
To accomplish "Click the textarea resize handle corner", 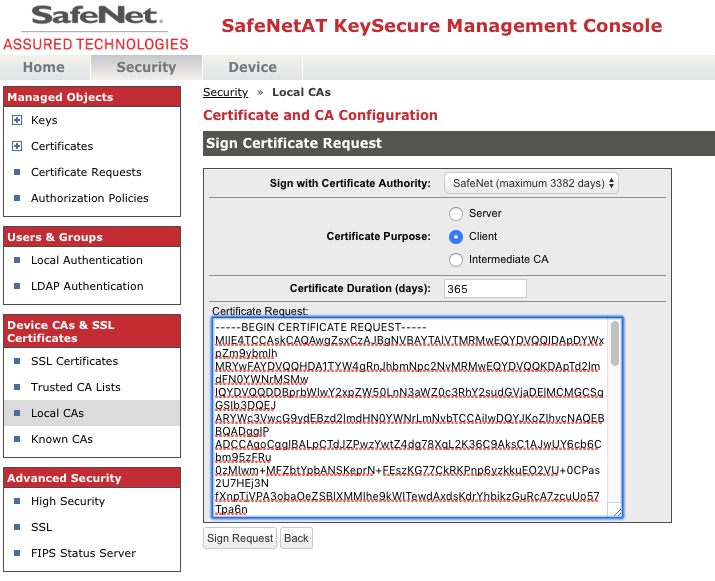I will 617,513.
